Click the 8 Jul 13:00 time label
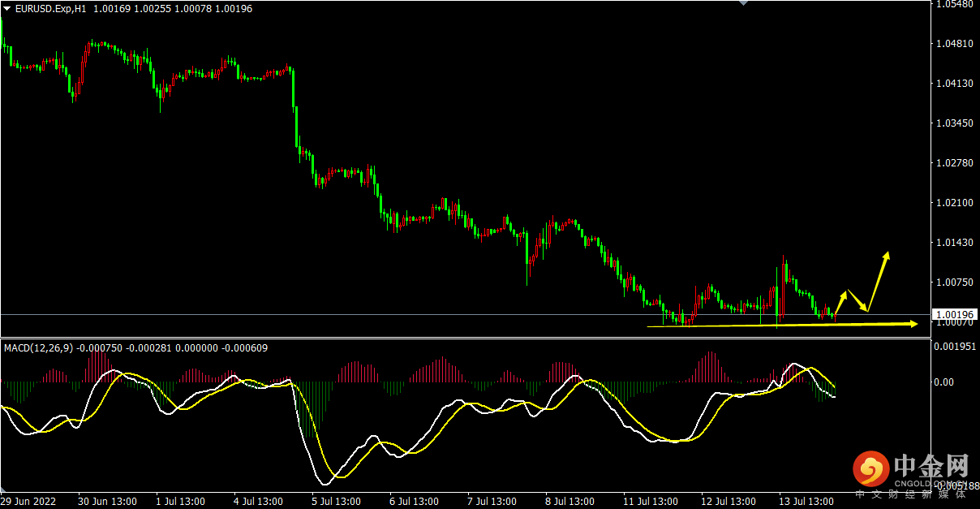Image resolution: width=980 pixels, height=509 pixels. click(570, 502)
